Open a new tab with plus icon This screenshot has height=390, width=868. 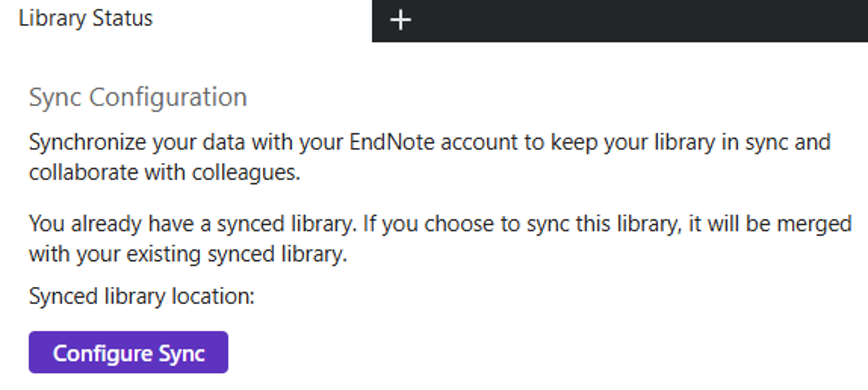(400, 20)
